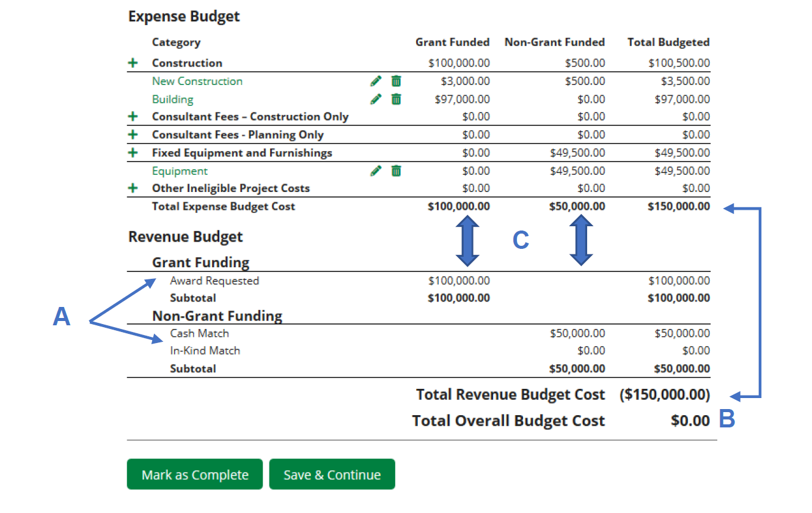The width and height of the screenshot is (812, 513).
Task: Select the Award Requested row label
Action: point(214,281)
